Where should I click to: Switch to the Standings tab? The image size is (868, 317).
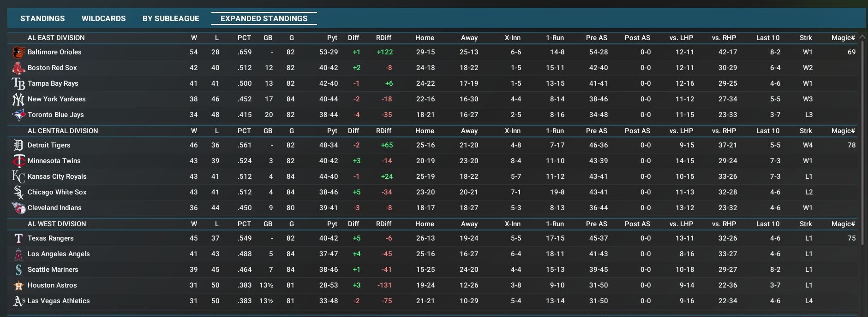[42, 18]
